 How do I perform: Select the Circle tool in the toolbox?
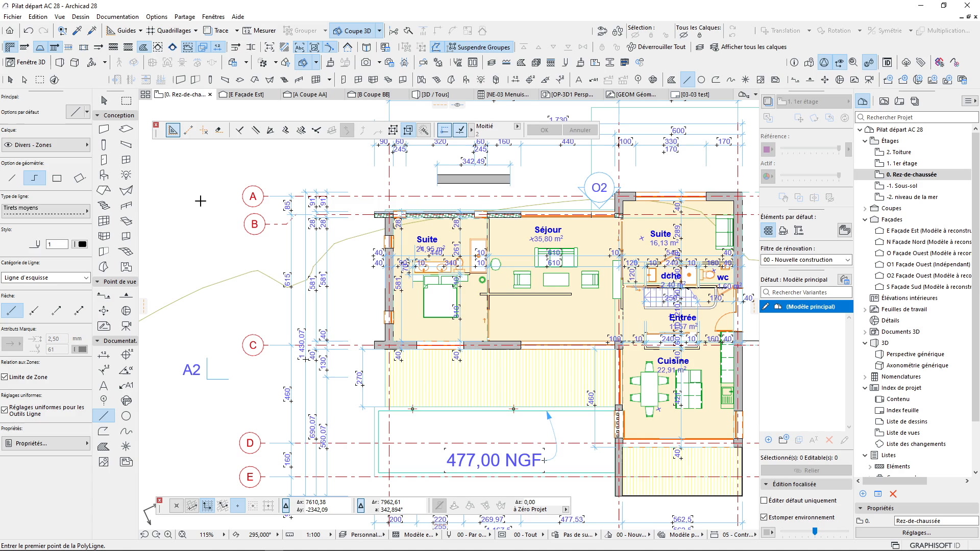(126, 416)
